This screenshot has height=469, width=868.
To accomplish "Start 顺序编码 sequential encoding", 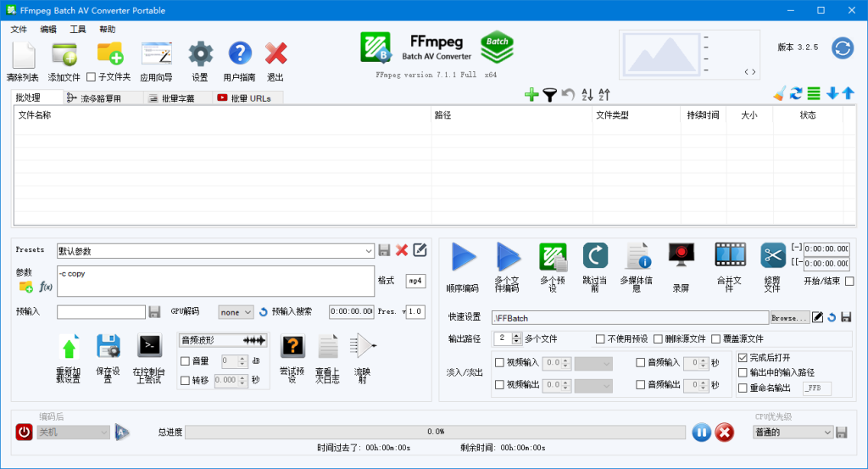I will (x=463, y=257).
